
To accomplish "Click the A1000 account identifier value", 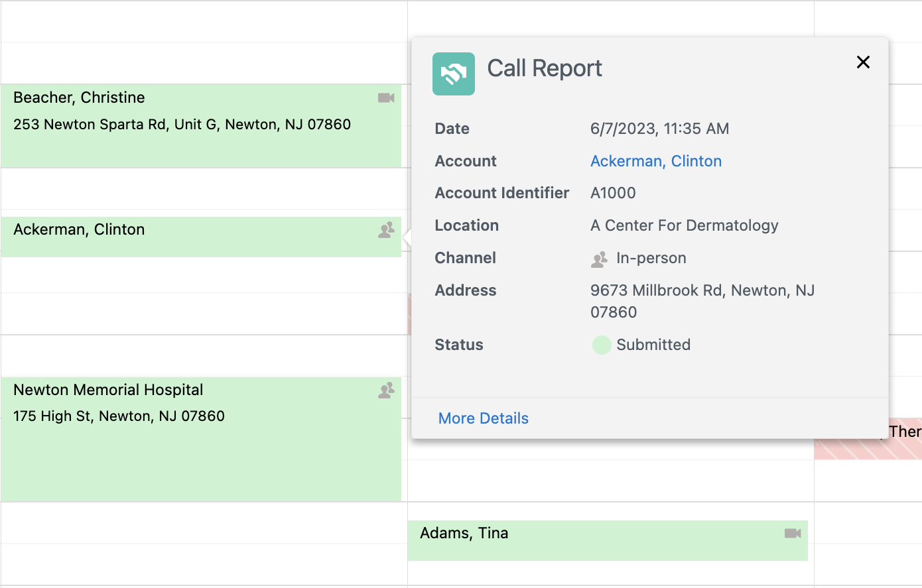I will pyautogui.click(x=613, y=193).
